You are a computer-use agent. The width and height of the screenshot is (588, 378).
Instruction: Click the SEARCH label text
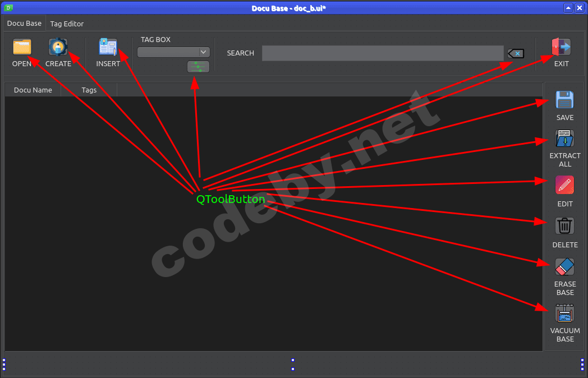pos(240,53)
